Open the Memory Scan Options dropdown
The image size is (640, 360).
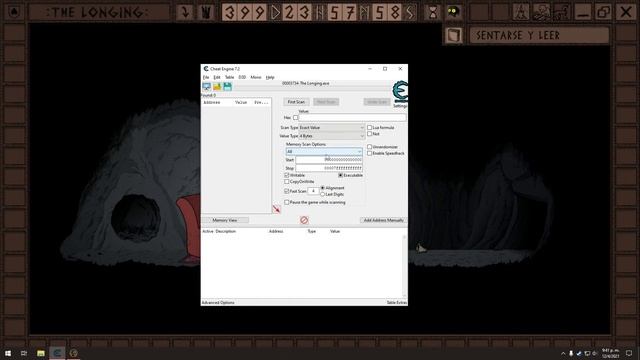tap(324, 151)
